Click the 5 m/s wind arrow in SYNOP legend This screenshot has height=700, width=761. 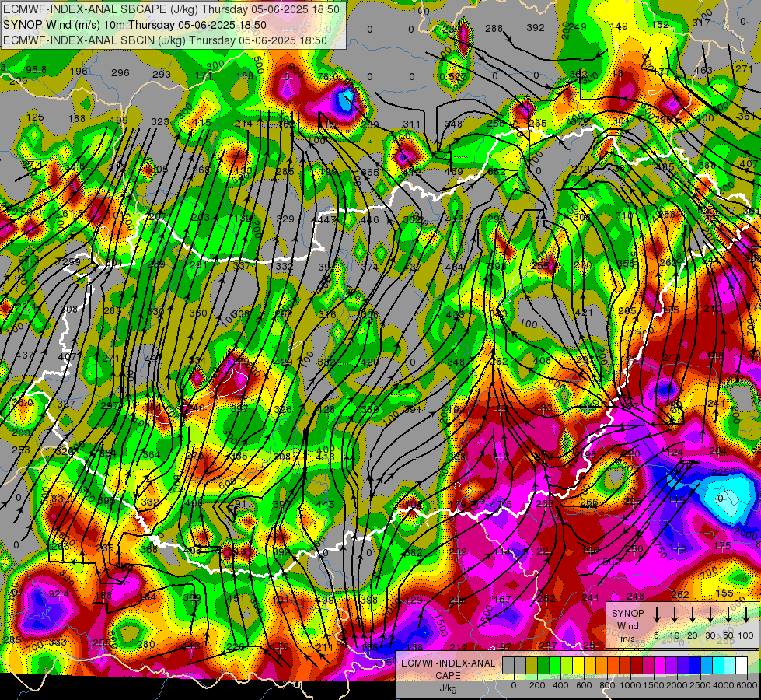click(656, 615)
